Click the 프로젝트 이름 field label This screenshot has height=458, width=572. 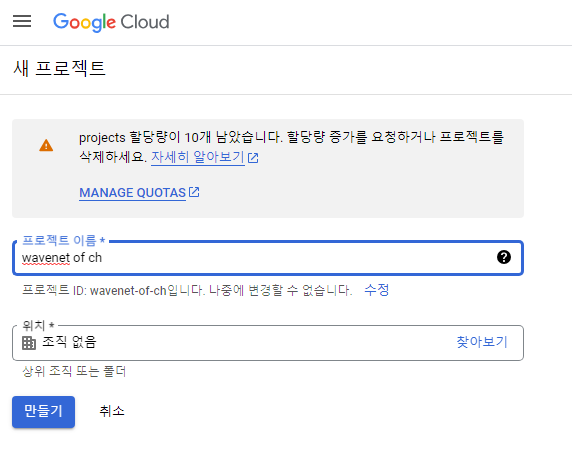coord(63,240)
